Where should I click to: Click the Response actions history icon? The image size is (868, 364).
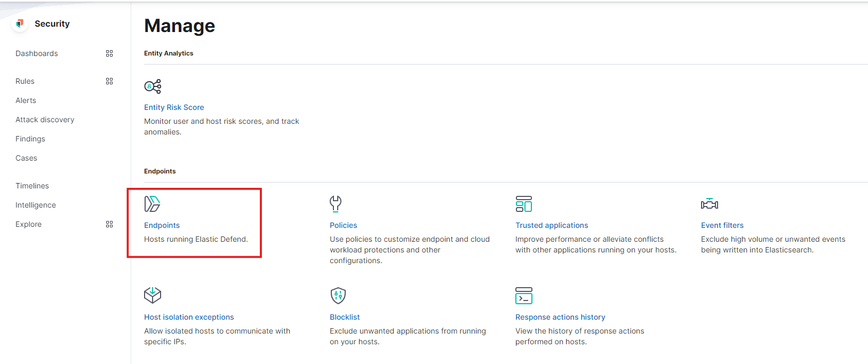(524, 295)
